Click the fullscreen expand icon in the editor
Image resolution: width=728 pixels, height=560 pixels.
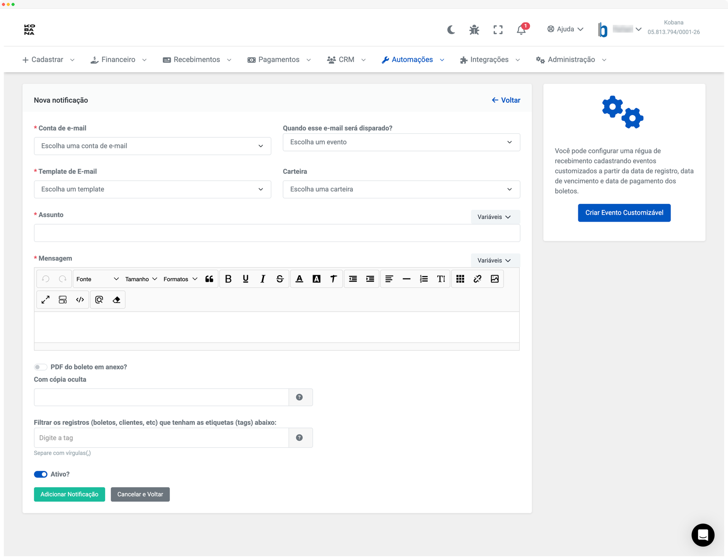tap(45, 299)
